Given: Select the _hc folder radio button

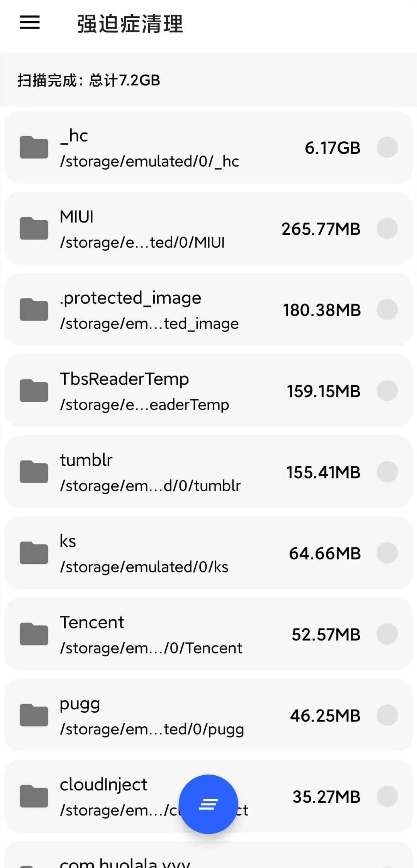Looking at the screenshot, I should pos(387,147).
